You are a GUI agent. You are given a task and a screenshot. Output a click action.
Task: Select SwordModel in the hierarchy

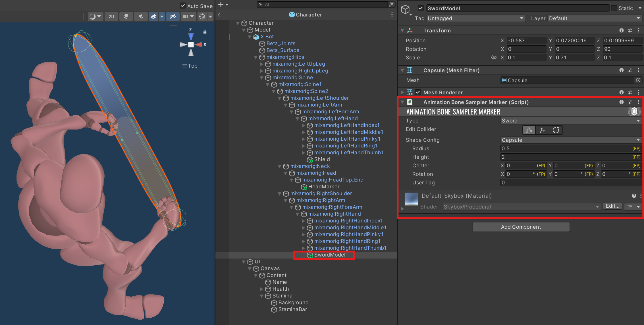click(x=330, y=255)
